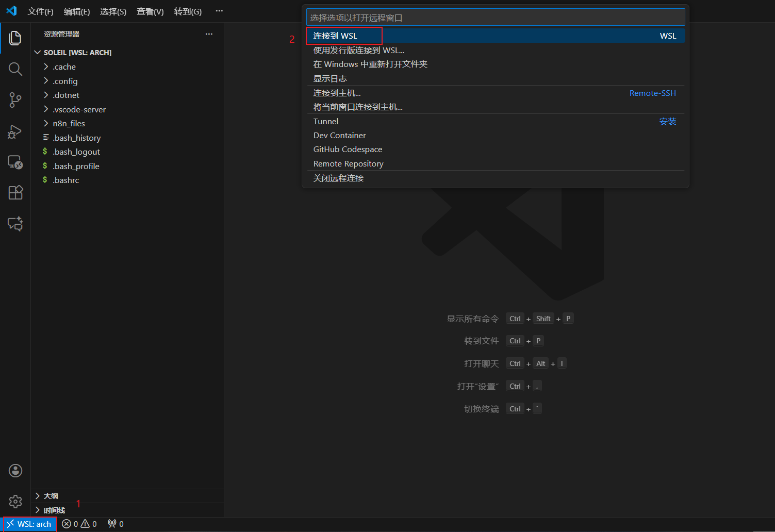This screenshot has width=775, height=532.
Task: Expand the 大纲 outline section
Action: coord(51,496)
